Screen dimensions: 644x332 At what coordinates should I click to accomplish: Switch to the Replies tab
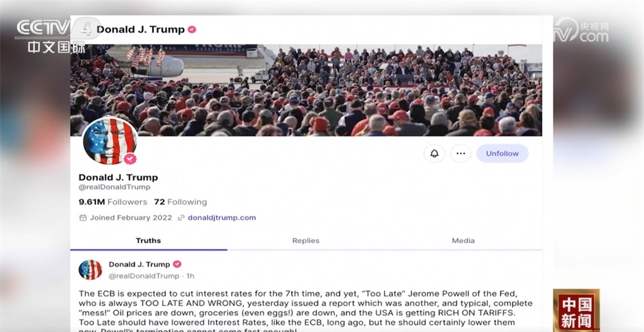point(305,241)
